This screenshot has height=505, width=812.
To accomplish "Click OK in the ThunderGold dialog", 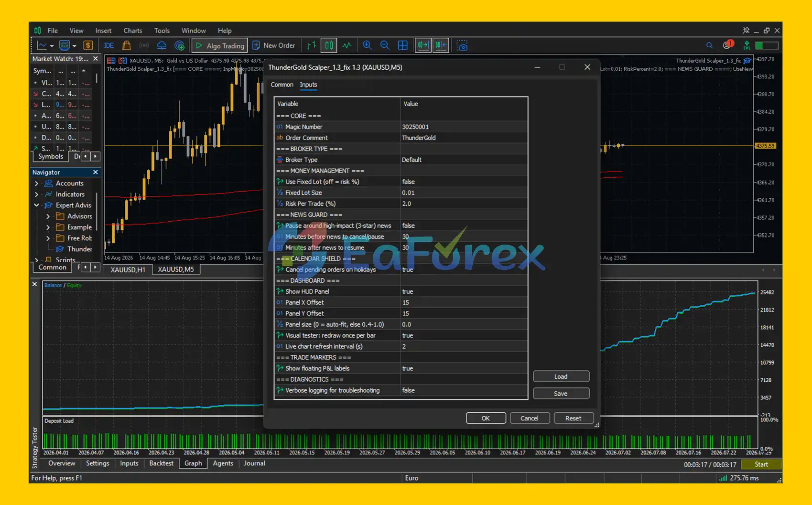I will click(486, 418).
